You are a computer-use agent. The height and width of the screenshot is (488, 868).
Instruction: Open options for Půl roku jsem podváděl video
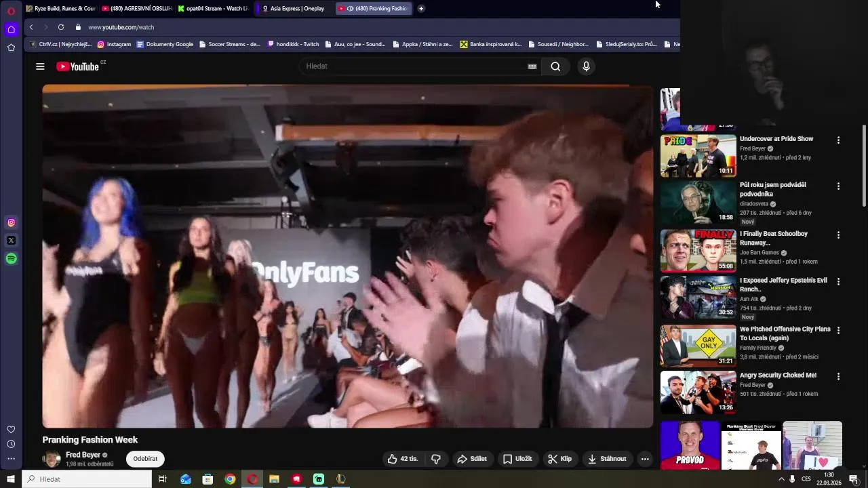click(x=838, y=186)
